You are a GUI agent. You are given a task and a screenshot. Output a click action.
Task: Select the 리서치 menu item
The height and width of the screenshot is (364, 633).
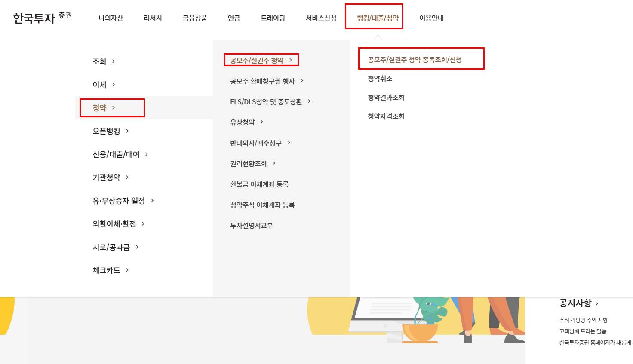point(152,18)
